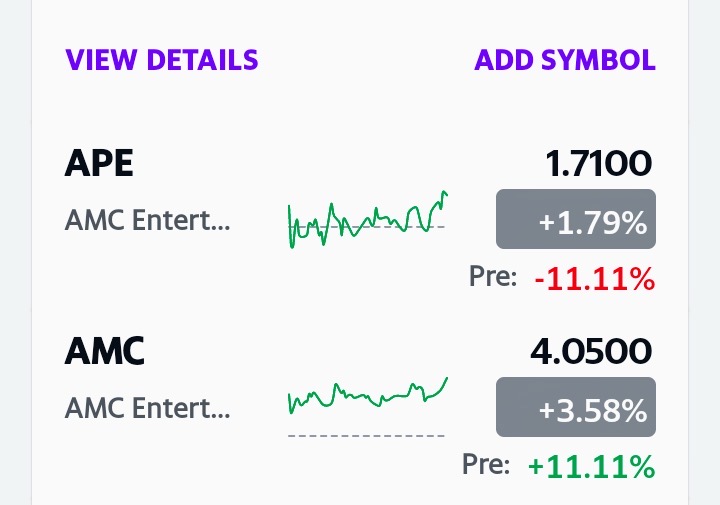Viewport: 720px width, 505px height.
Task: Open the VIEW DETAILS link
Action: tap(162, 60)
